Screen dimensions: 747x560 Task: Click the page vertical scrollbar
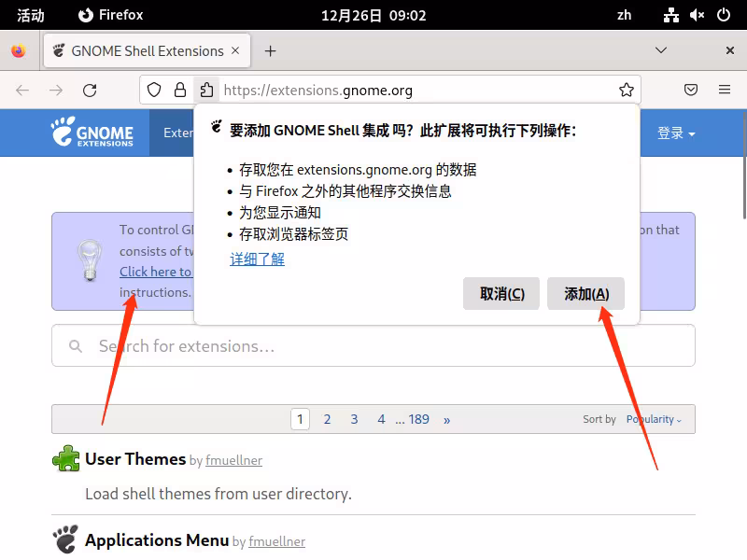(x=744, y=165)
